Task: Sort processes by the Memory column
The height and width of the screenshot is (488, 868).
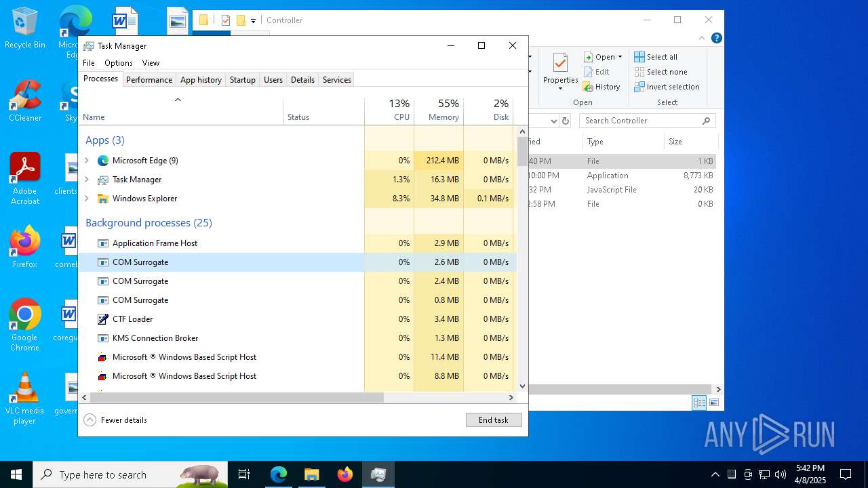Action: click(439, 110)
